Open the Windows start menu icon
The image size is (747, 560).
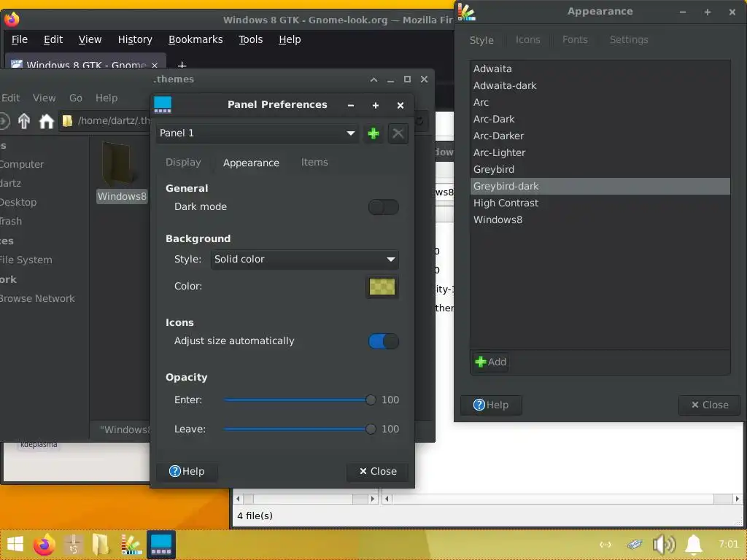click(15, 544)
